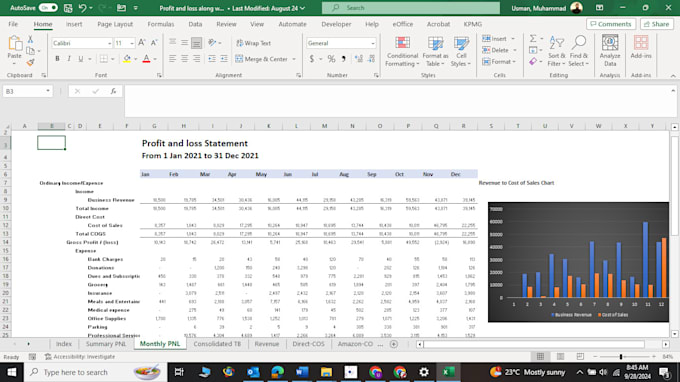Open Excel from the Windows taskbar
Viewport: 680px width, 382px height.
448,372
